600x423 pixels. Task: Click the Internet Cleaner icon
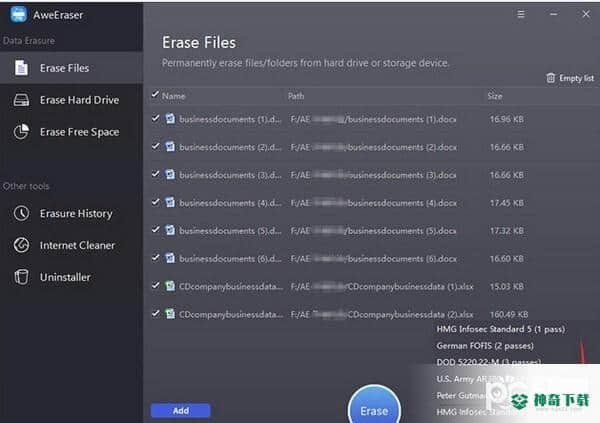click(21, 245)
